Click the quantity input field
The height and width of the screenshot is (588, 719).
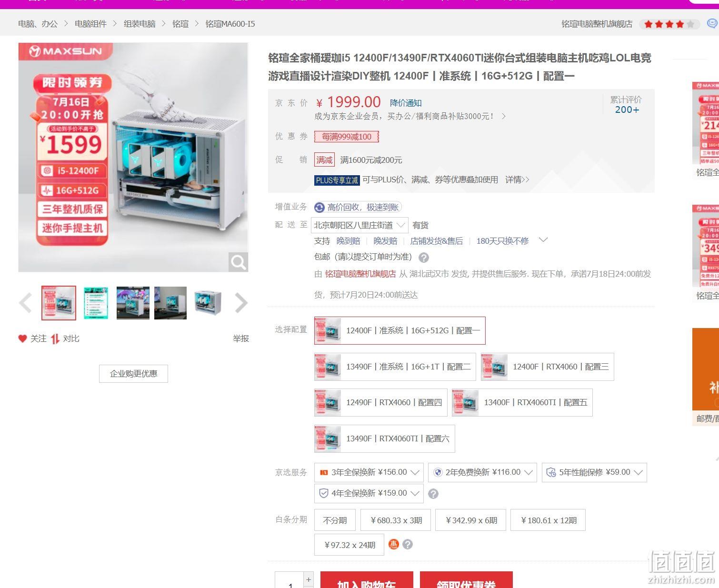(x=290, y=581)
